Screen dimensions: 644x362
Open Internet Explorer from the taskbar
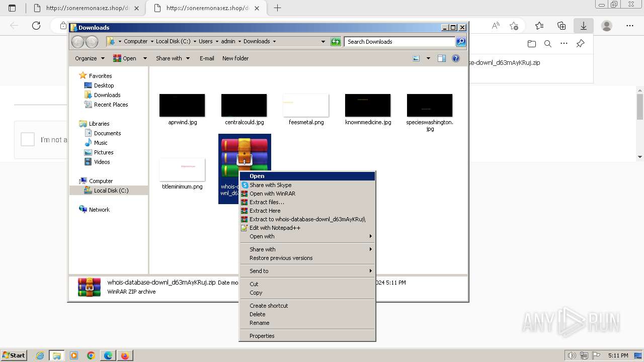click(x=40, y=355)
